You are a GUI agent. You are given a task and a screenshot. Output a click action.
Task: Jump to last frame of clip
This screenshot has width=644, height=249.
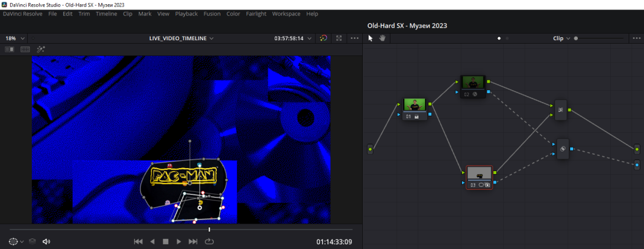tap(193, 241)
